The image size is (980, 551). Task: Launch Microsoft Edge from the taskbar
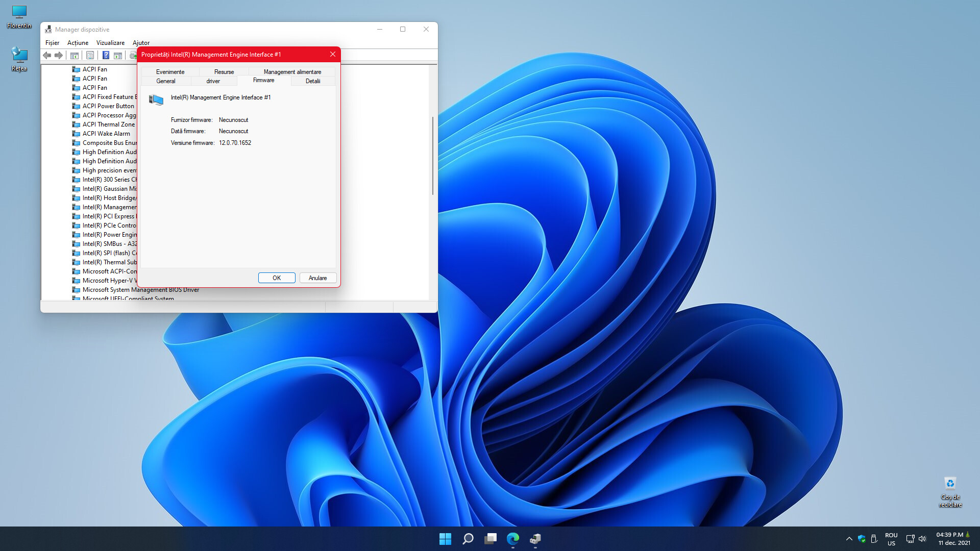(x=513, y=539)
